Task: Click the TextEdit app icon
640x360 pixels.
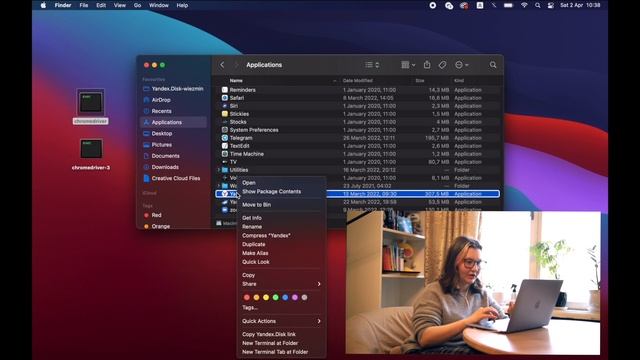Action: (x=224, y=146)
